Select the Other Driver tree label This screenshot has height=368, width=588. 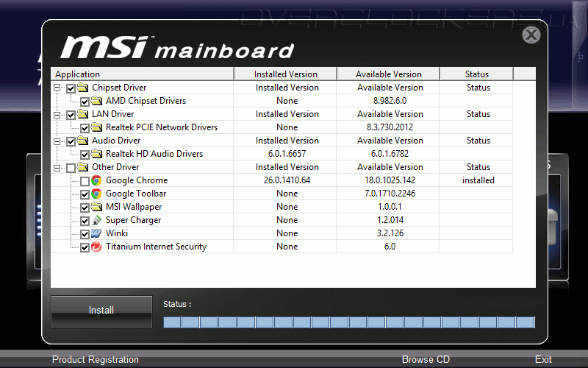click(x=115, y=167)
